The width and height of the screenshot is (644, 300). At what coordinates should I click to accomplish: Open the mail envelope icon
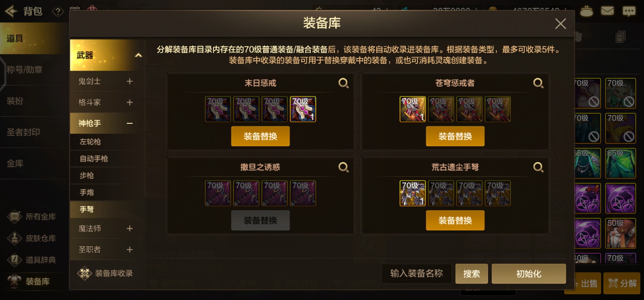607,11
